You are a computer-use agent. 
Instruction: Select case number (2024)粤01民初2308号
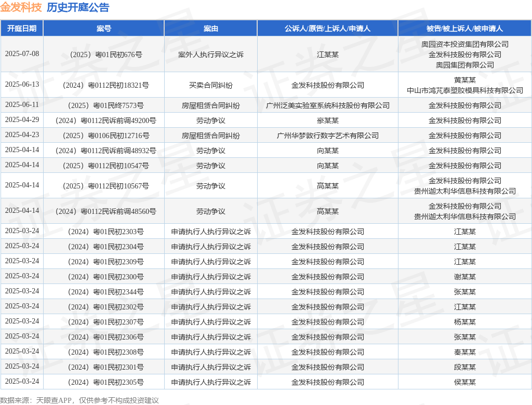pos(106,352)
